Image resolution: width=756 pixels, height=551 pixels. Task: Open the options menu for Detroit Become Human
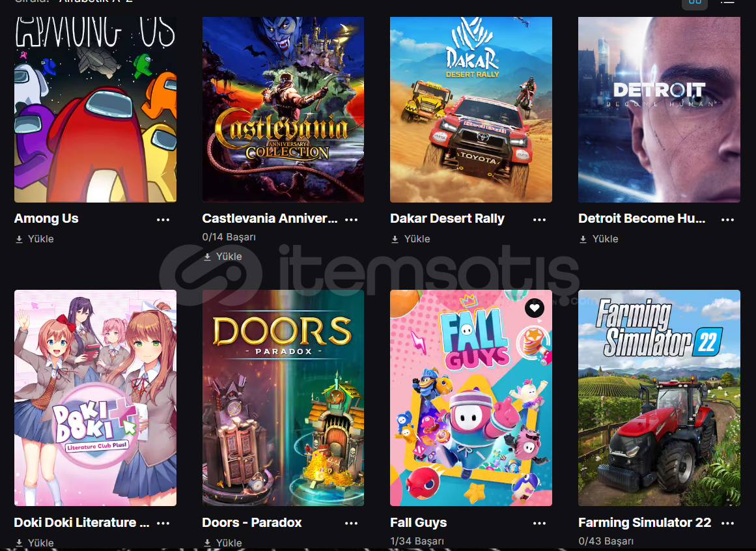727,220
